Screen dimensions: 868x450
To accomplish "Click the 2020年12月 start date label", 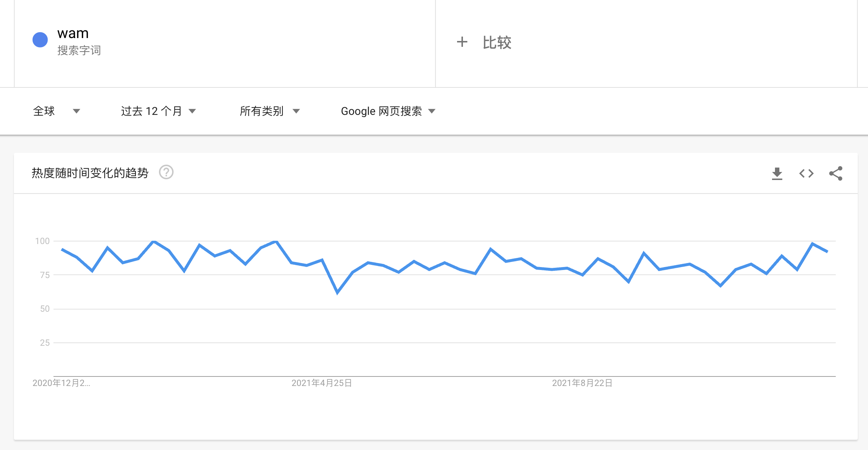I will (61, 383).
